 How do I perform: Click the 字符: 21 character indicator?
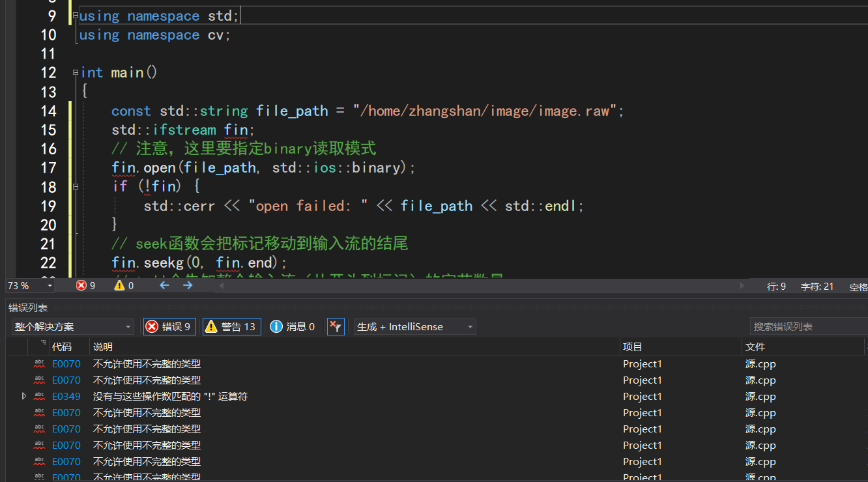point(817,287)
